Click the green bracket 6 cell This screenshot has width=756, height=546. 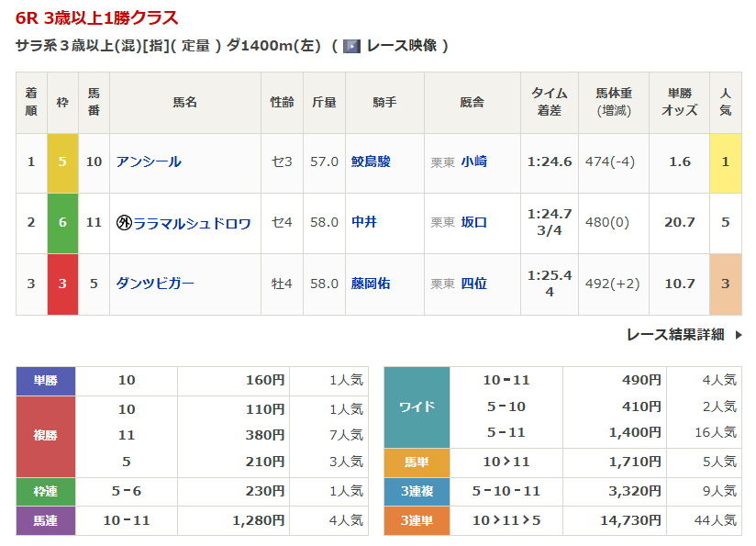point(62,223)
